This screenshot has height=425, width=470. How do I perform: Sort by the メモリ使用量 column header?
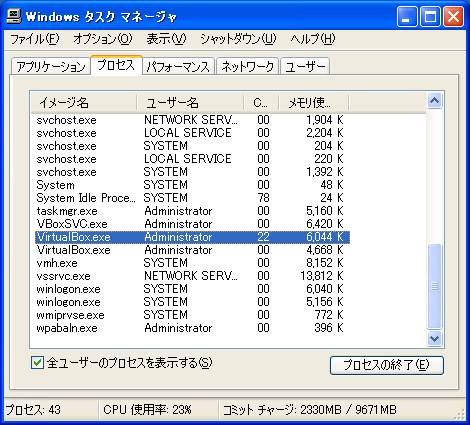click(313, 103)
